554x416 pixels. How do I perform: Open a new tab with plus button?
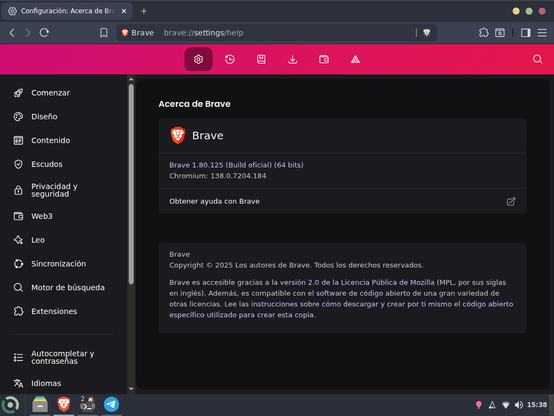tap(144, 11)
